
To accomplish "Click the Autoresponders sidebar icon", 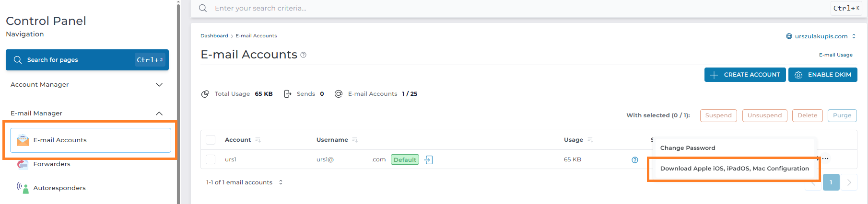I will [x=23, y=188].
